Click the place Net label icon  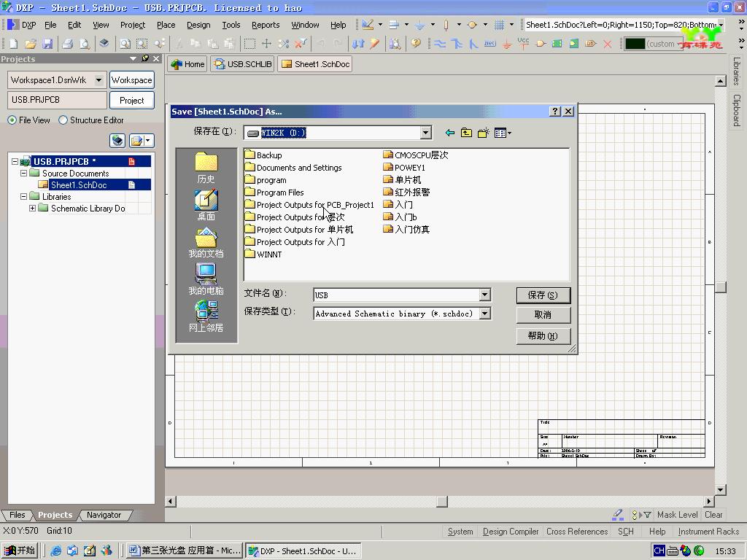pyautogui.click(x=489, y=44)
